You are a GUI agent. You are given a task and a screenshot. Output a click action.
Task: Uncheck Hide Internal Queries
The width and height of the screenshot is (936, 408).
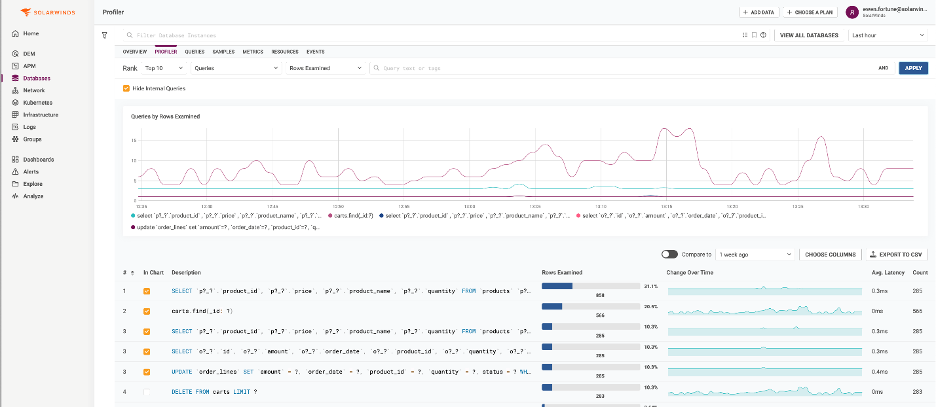tap(126, 88)
